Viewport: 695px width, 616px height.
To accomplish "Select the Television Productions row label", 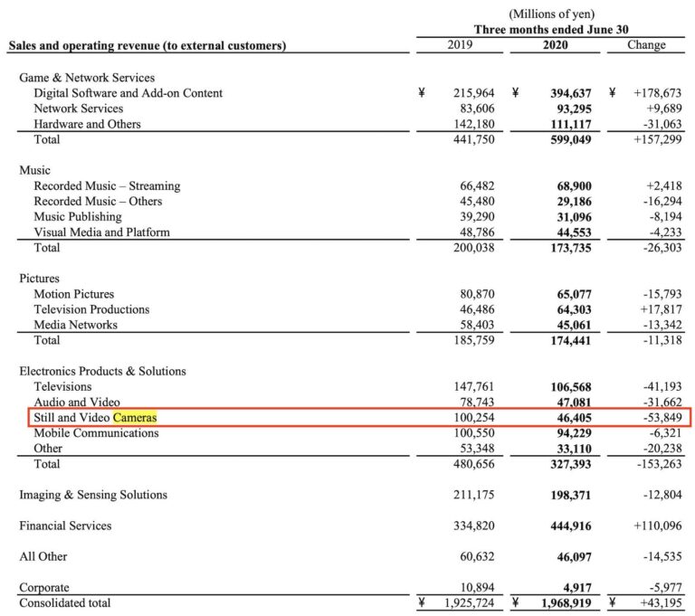I will [x=91, y=309].
